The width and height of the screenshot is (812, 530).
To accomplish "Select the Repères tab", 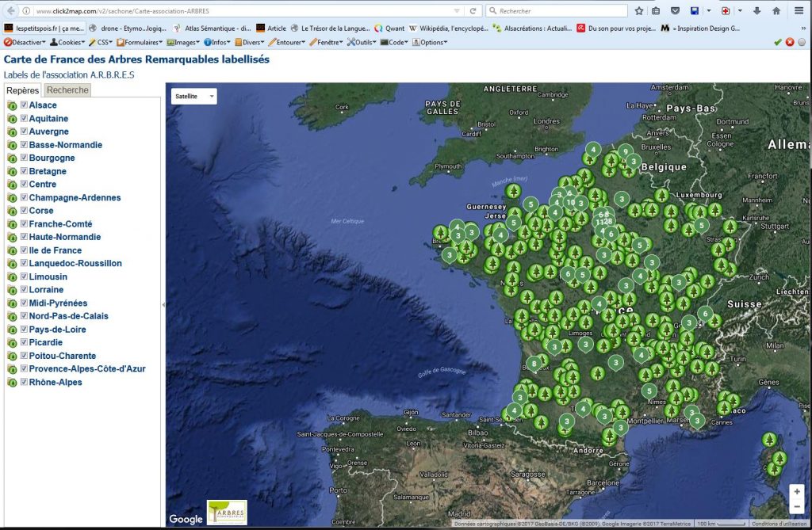I will (x=23, y=90).
